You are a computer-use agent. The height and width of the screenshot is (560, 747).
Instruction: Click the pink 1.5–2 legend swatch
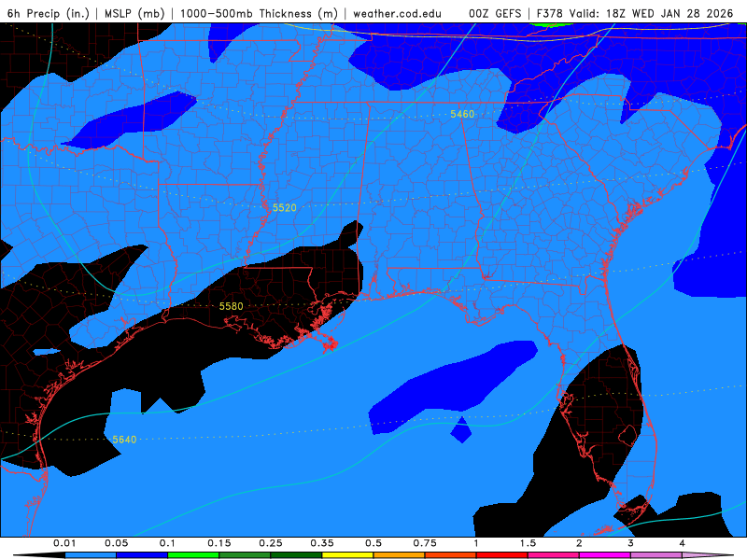point(554,555)
